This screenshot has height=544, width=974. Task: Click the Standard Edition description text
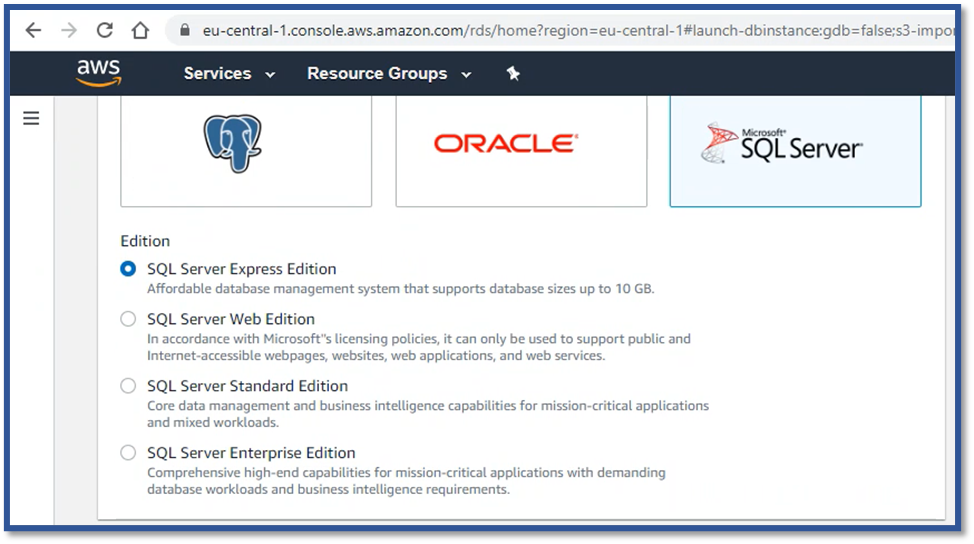427,414
